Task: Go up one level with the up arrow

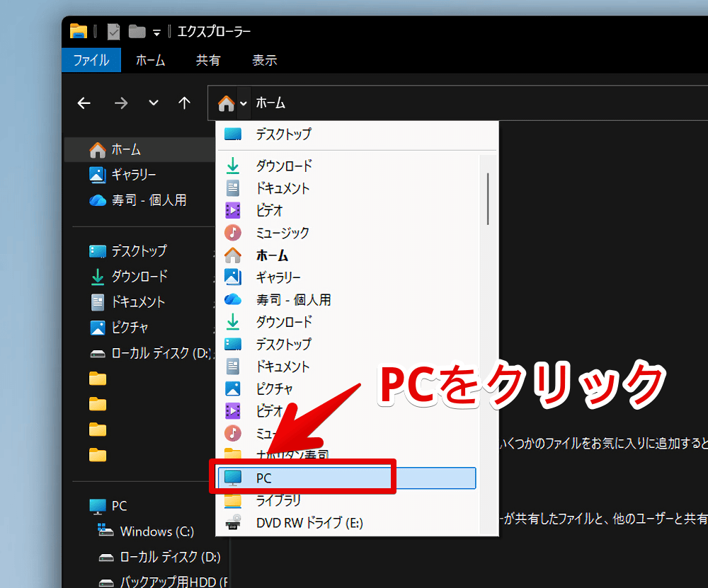Action: click(x=184, y=103)
